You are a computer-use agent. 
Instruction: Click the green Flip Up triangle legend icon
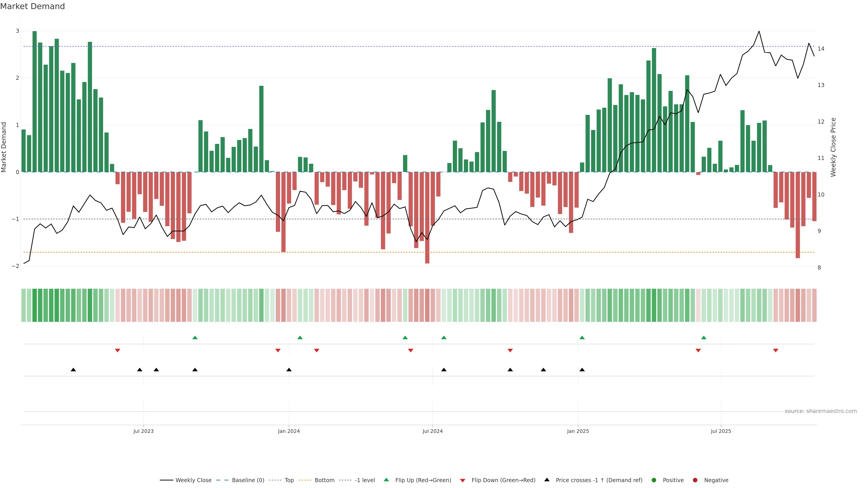(x=386, y=480)
